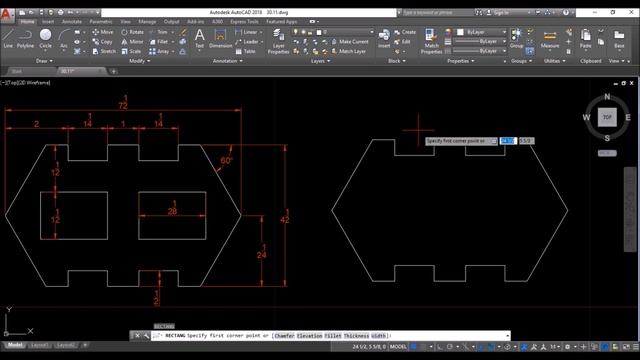Expand the Layers panel
Screen dimensions: 640x360
tap(320, 61)
